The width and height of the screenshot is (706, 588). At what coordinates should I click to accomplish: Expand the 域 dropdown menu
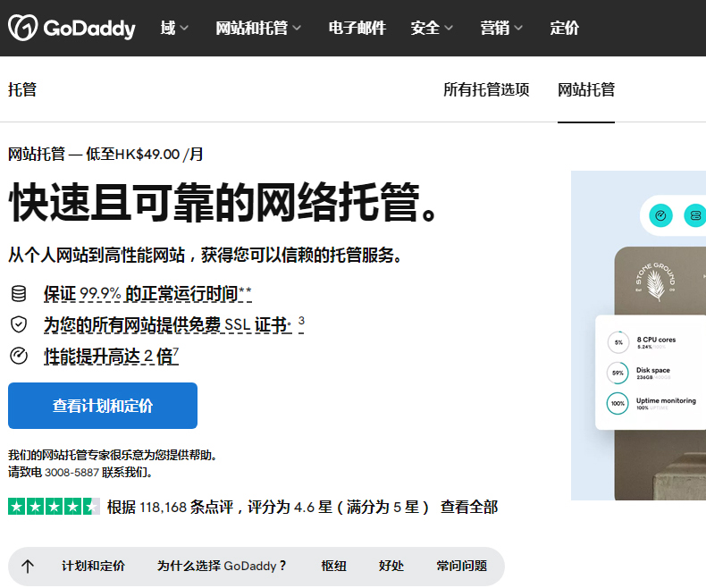pyautogui.click(x=174, y=28)
